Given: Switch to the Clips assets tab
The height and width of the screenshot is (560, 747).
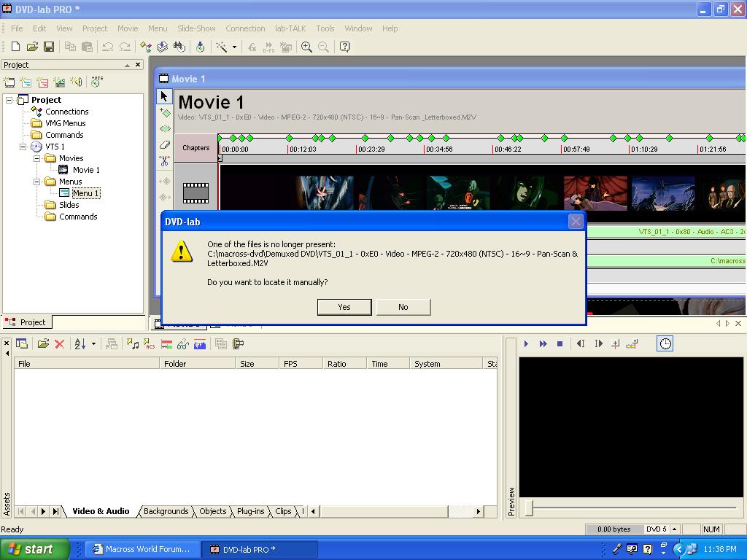Looking at the screenshot, I should [x=283, y=511].
